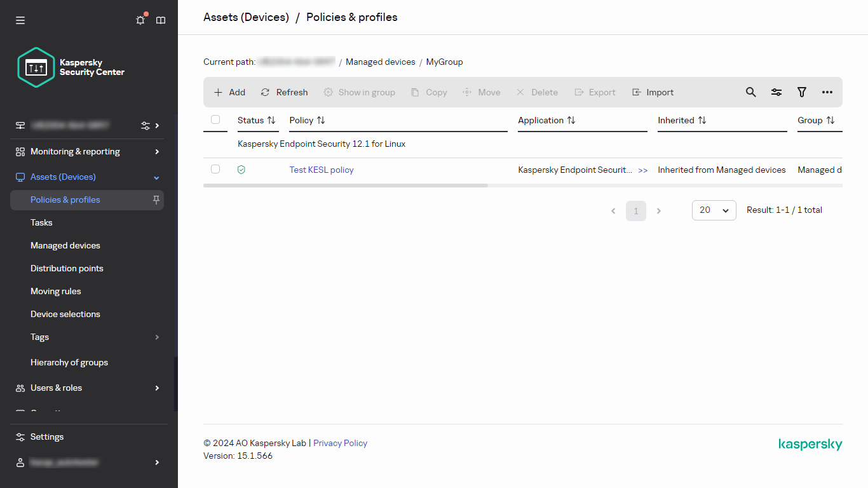Open search in the policies toolbar
This screenshot has width=868, height=488.
(750, 92)
